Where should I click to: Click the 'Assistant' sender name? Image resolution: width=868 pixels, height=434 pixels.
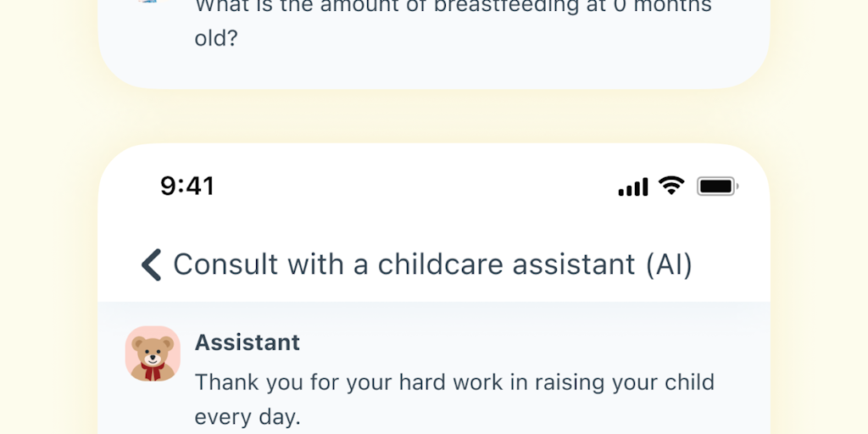click(x=248, y=342)
